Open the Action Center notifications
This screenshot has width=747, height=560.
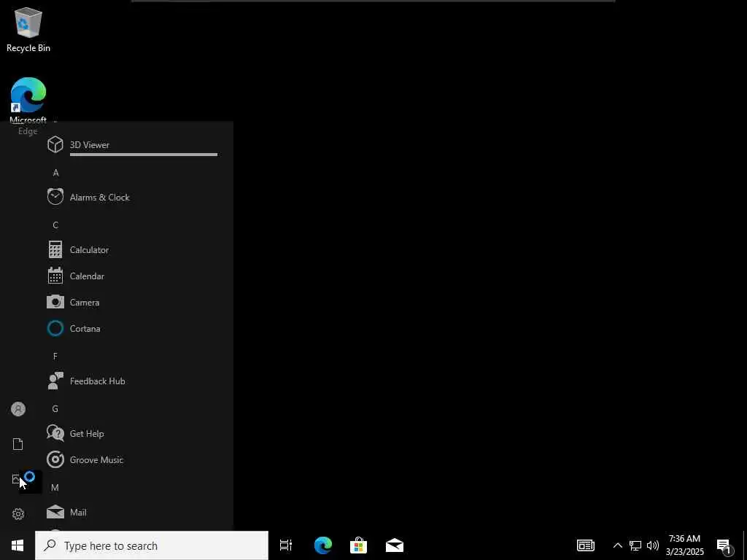click(x=725, y=545)
